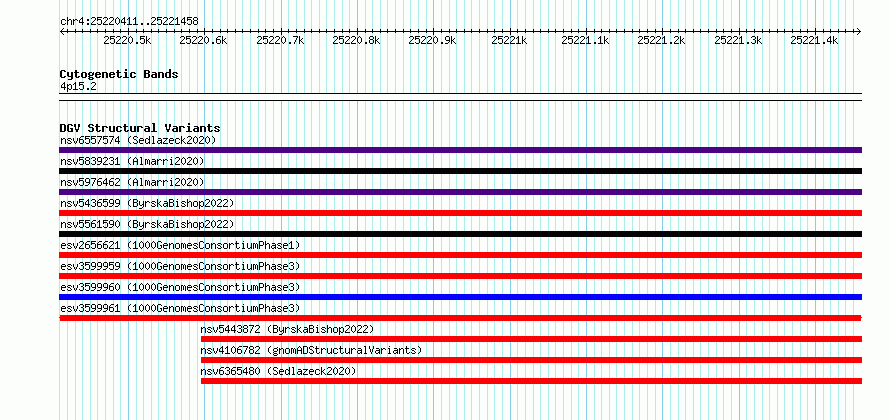Select the purple bar under nsv5976462
This screenshot has height=420, width=890.
click(460, 192)
